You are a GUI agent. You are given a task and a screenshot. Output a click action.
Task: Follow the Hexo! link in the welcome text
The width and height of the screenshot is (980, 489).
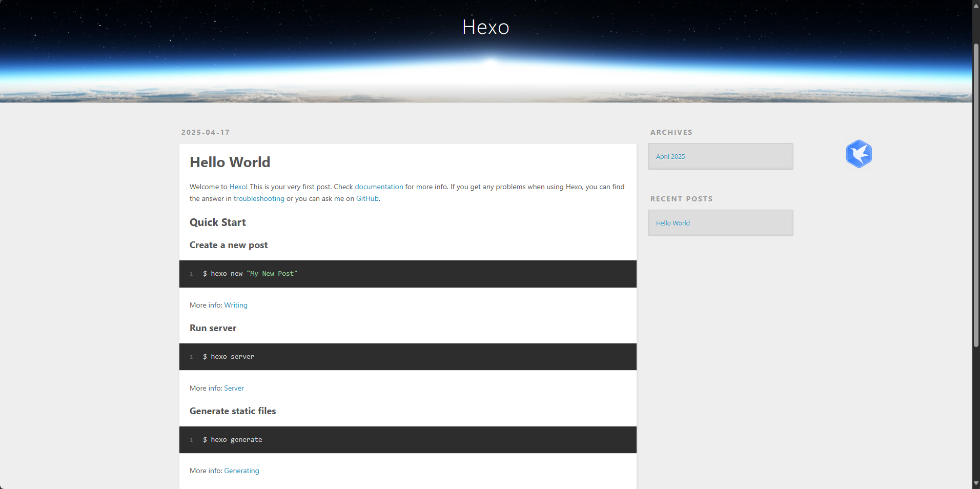point(238,187)
